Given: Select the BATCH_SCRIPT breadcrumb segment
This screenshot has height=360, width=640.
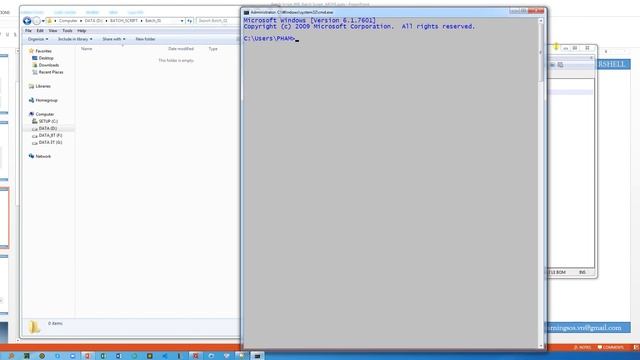Looking at the screenshot, I should [x=124, y=20].
